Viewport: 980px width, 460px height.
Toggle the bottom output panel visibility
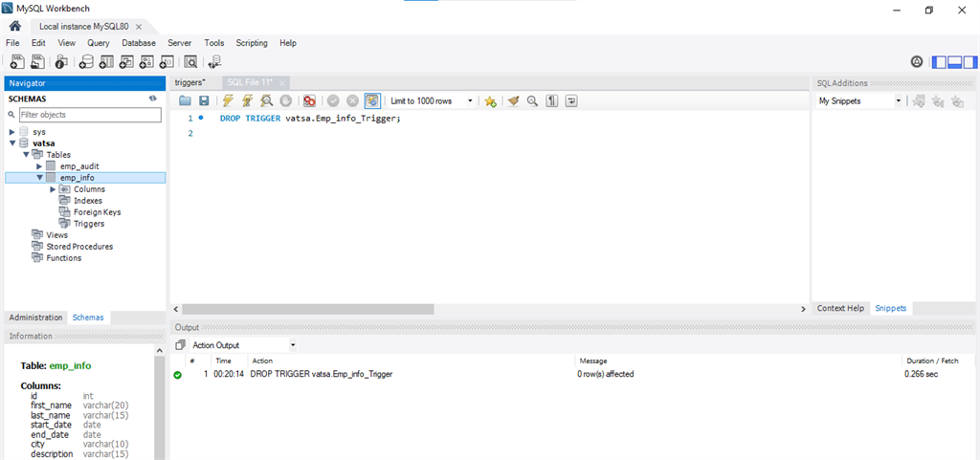pos(954,62)
